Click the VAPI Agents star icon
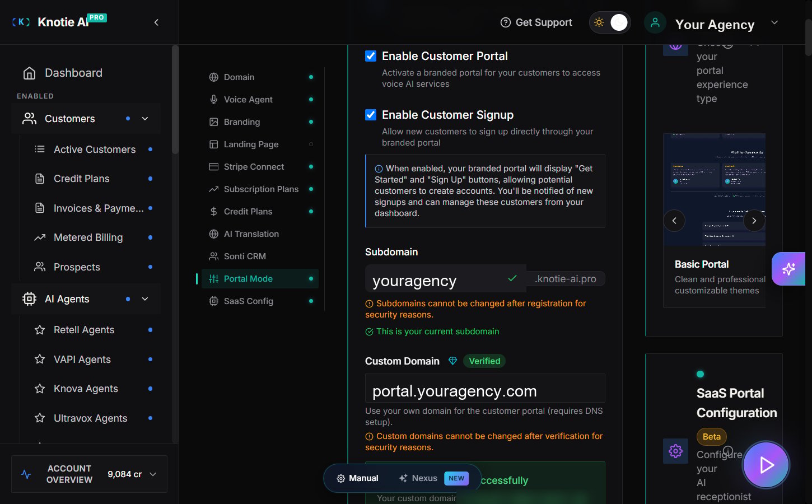Viewport: 812px width, 504px height. click(40, 359)
